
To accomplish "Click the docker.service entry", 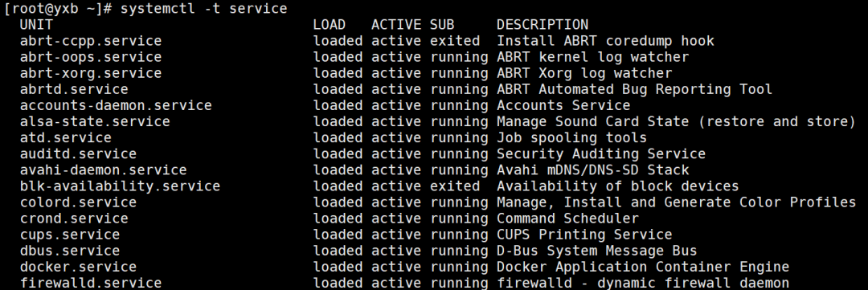I will point(79,267).
